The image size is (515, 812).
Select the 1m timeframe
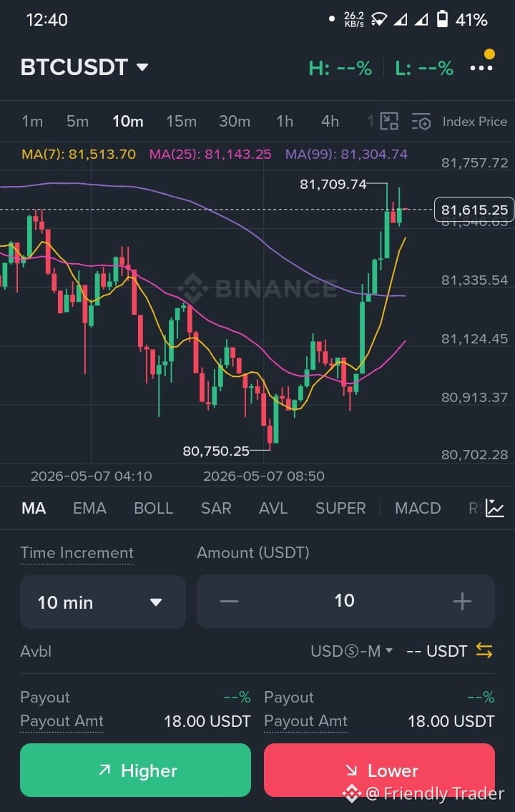pos(32,121)
